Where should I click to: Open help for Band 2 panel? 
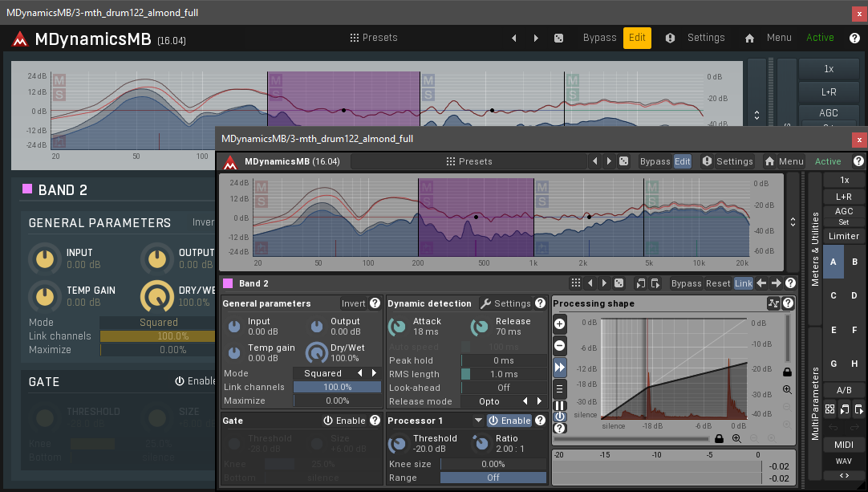(790, 283)
